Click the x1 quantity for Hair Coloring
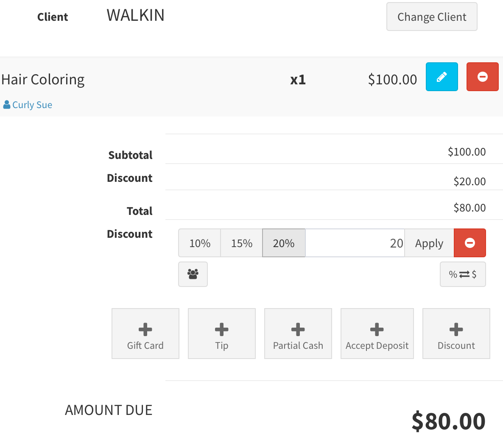Image resolution: width=503 pixels, height=448 pixels. click(x=298, y=80)
